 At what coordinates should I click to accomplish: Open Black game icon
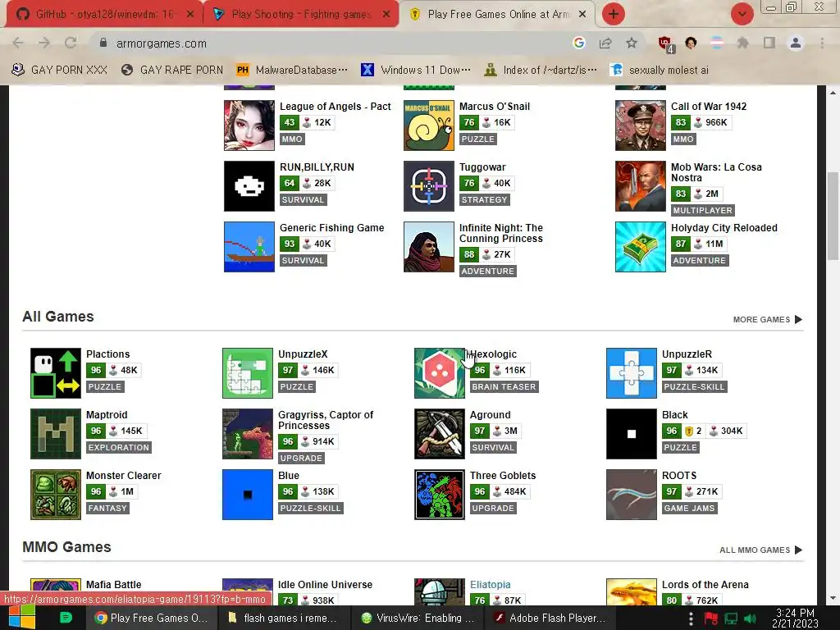pos(631,434)
